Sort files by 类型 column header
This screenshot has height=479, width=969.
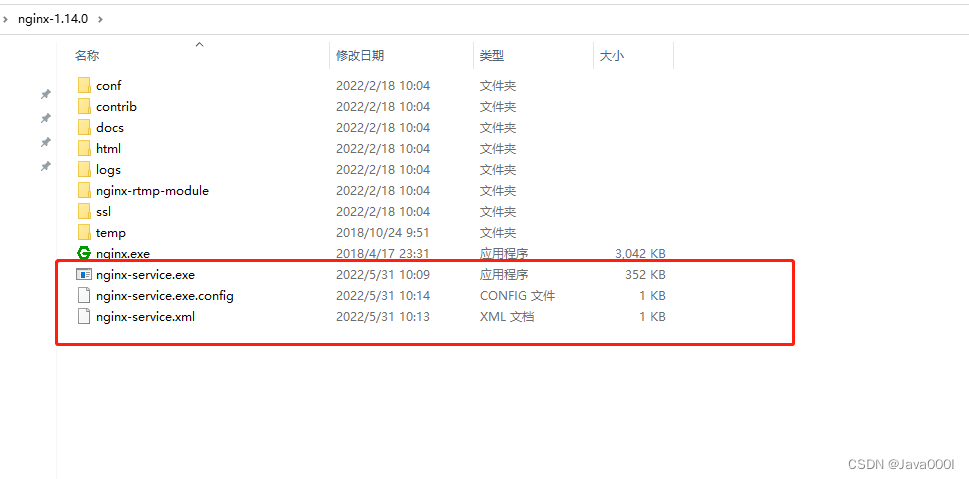[x=492, y=56]
